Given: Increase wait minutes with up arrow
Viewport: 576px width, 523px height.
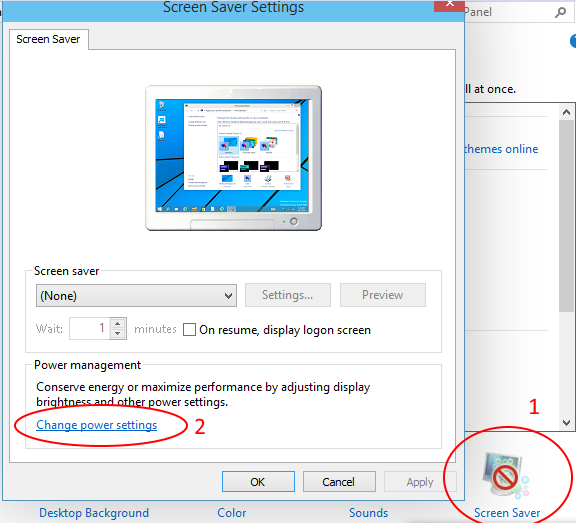Looking at the screenshot, I should [118, 324].
